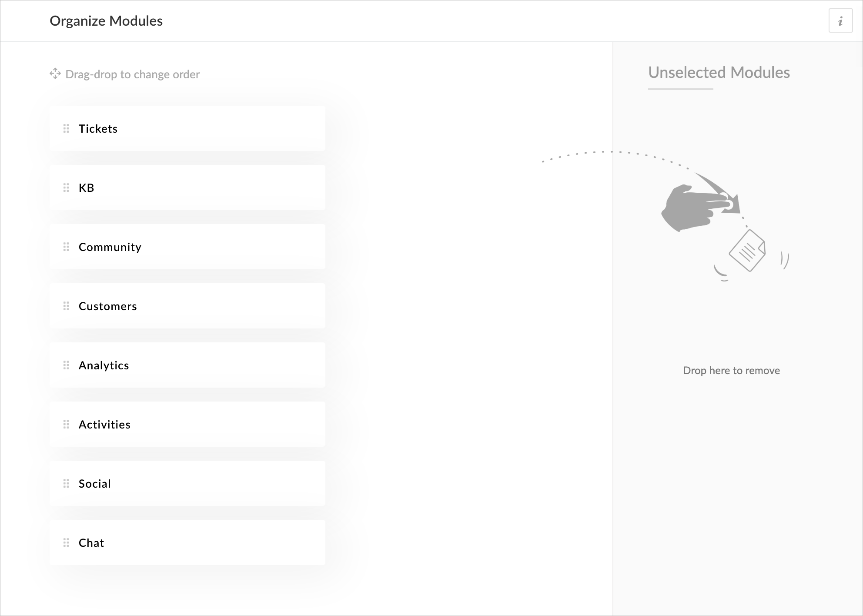Click the Customers drag handle icon
The height and width of the screenshot is (616, 863).
tap(66, 306)
